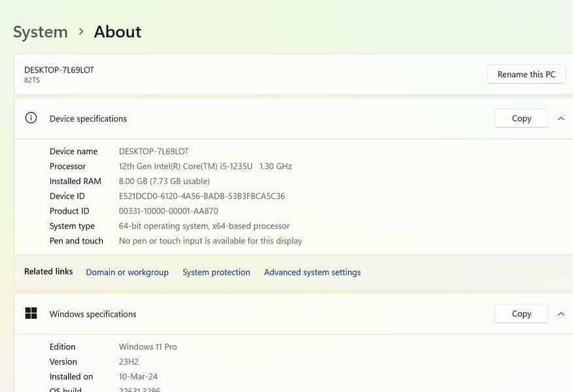Open the Domain or workgroup link
Screen dimensions: 573x392
(127, 272)
